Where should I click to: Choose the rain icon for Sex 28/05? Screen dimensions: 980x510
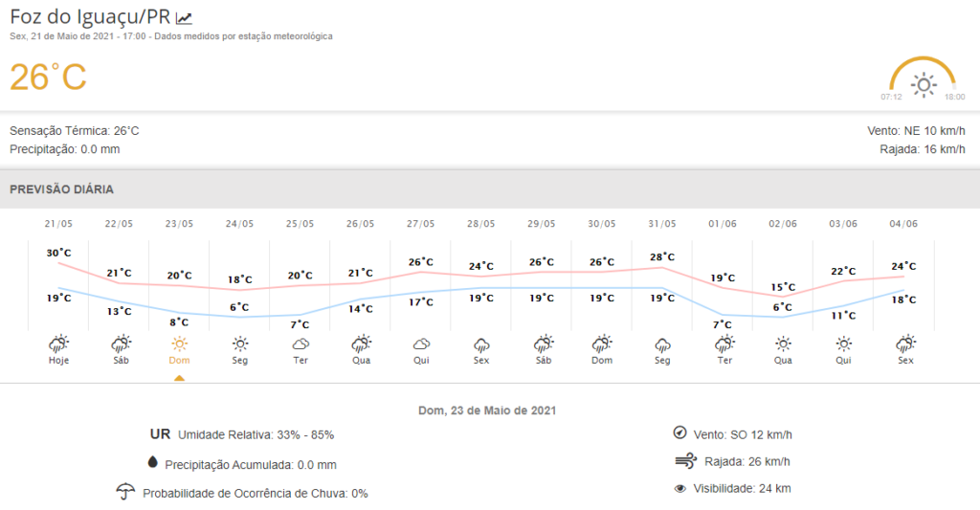(480, 344)
